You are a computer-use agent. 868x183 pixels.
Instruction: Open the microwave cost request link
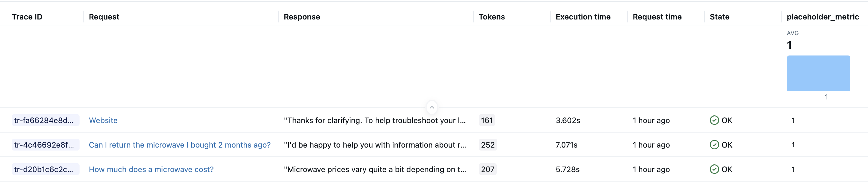151,169
